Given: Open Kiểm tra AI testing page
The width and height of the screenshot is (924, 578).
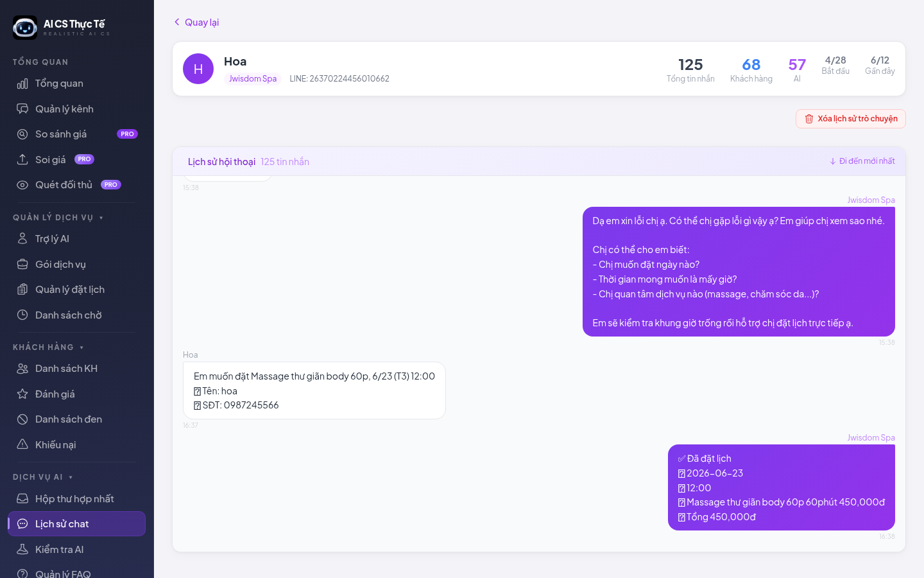Looking at the screenshot, I should tap(76, 550).
